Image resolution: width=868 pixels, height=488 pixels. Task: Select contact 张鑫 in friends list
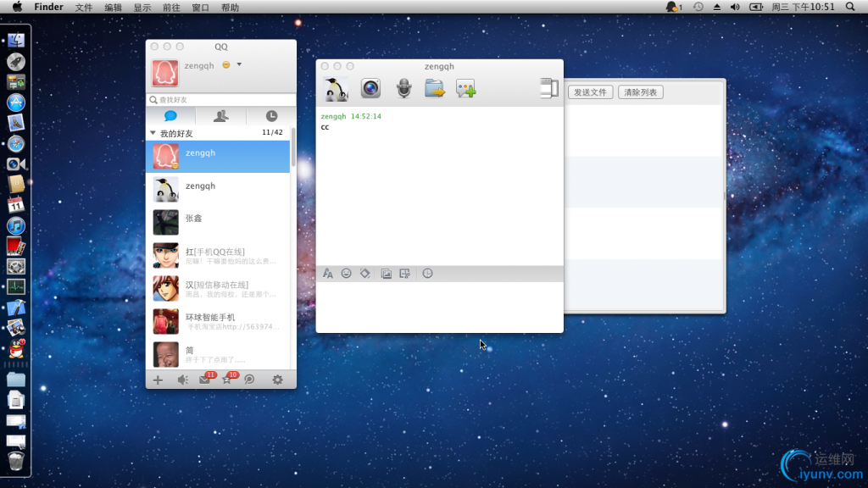pyautogui.click(x=218, y=222)
